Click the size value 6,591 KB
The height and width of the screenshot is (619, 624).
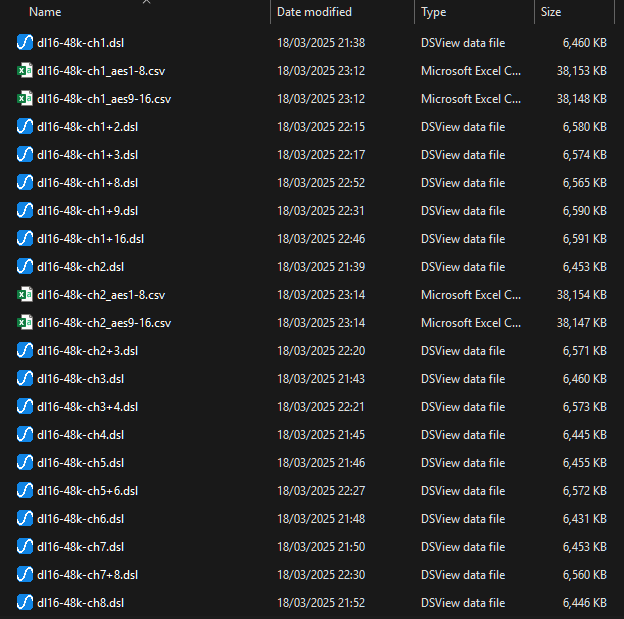coord(585,238)
